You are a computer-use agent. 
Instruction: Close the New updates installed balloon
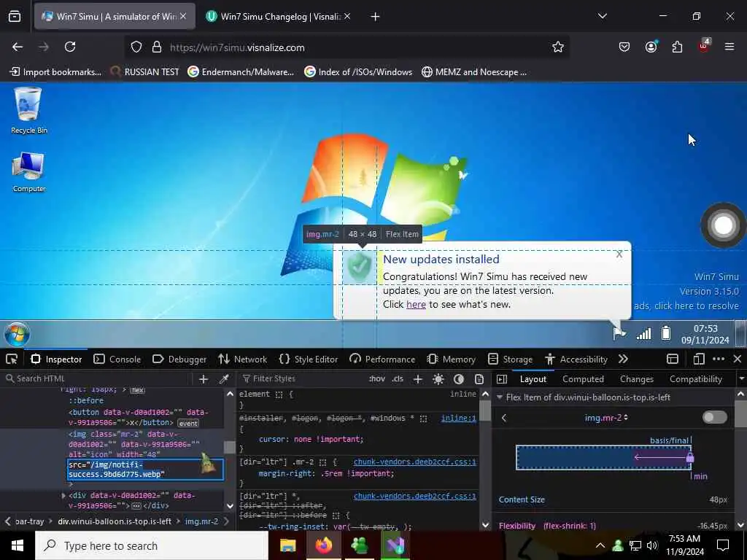point(619,254)
